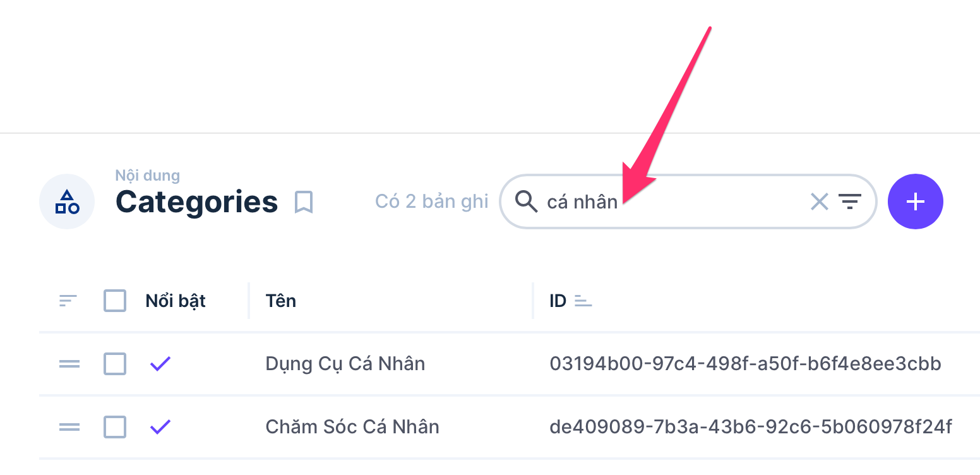Click the ID starting with de409089
The width and height of the screenshot is (980, 475).
click(x=750, y=427)
